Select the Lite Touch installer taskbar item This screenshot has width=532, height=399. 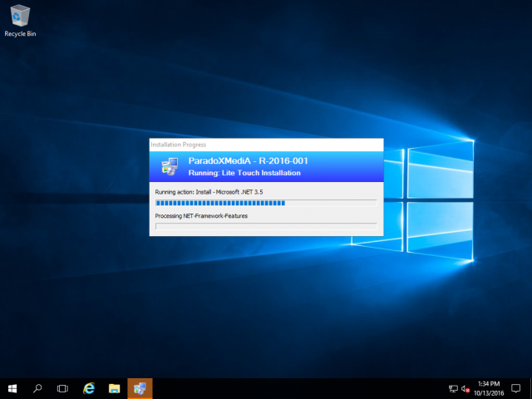coord(140,388)
